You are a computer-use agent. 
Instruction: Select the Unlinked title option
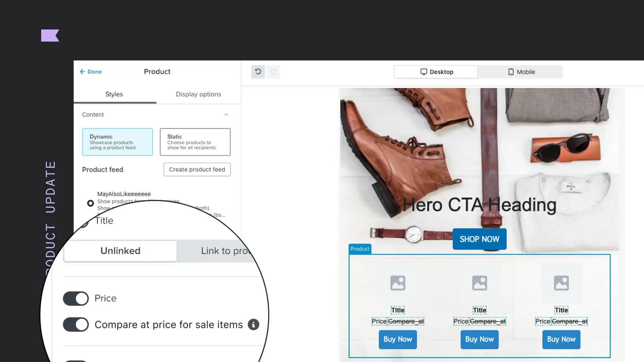[x=120, y=251]
